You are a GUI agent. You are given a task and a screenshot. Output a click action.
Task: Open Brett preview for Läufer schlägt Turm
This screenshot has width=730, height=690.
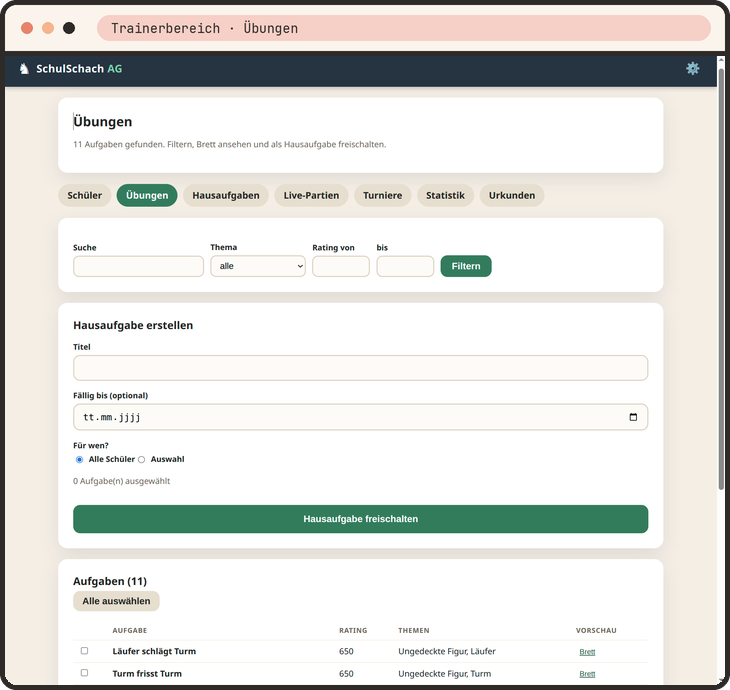click(x=587, y=652)
